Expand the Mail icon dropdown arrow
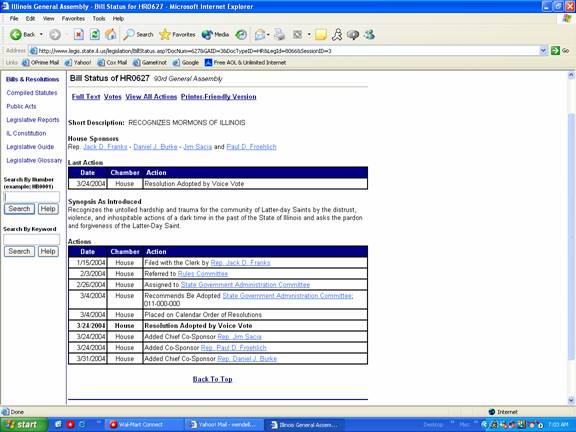576x432 pixels. [x=268, y=35]
